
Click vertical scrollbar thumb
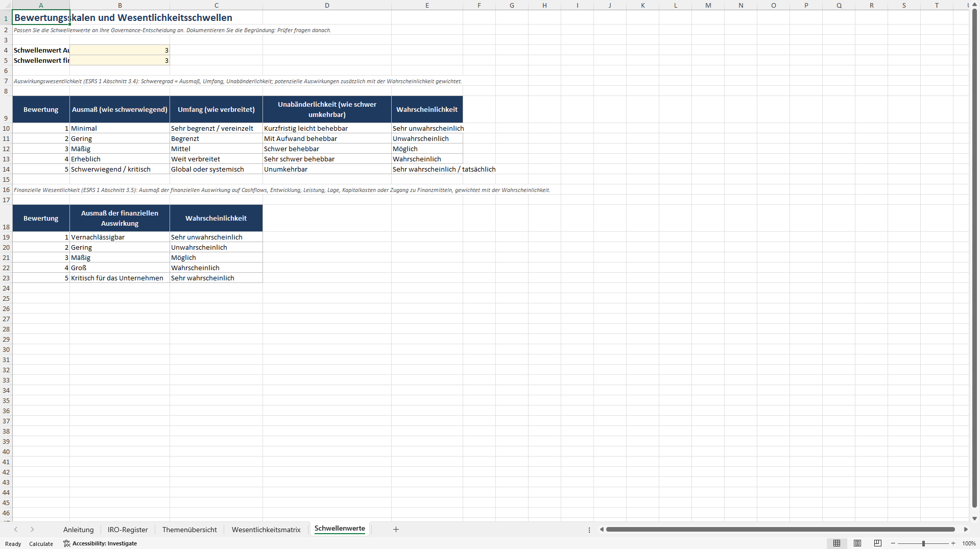tap(974, 259)
